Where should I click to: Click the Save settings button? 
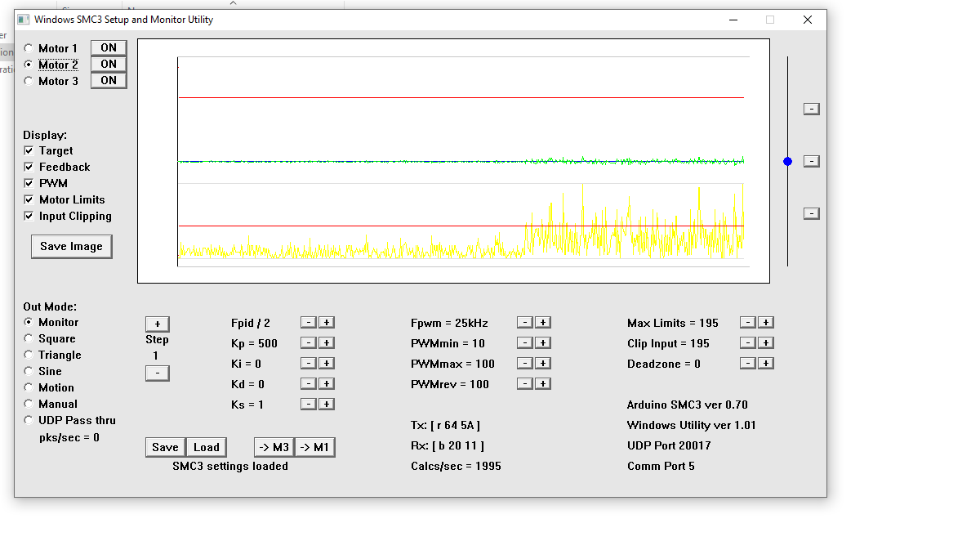[x=165, y=447]
